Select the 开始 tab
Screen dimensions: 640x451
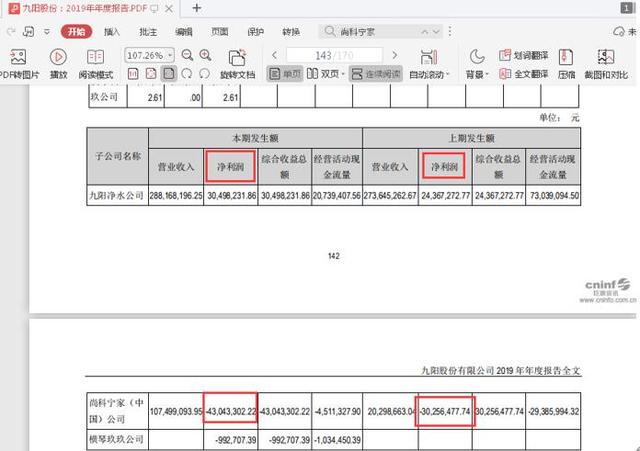click(x=76, y=31)
